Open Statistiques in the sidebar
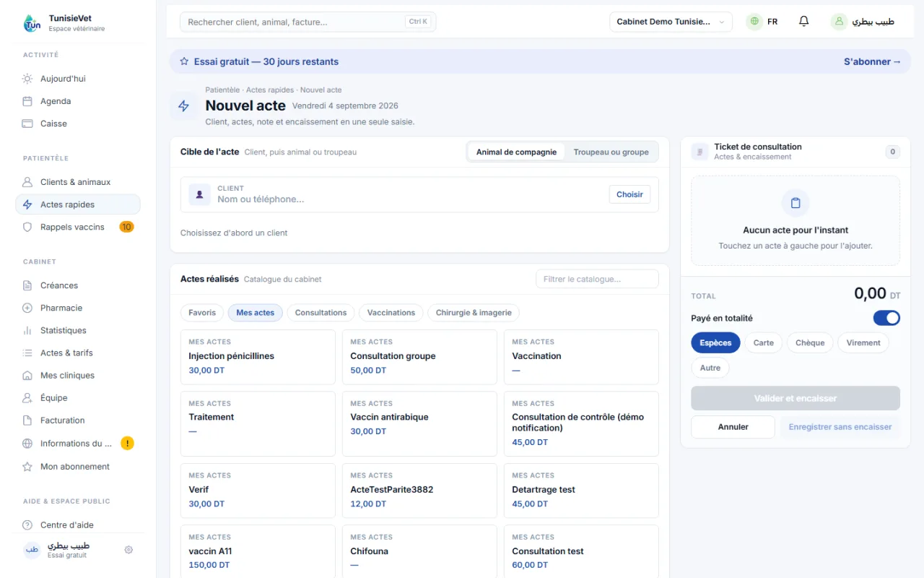The width and height of the screenshot is (924, 578). pos(78,330)
